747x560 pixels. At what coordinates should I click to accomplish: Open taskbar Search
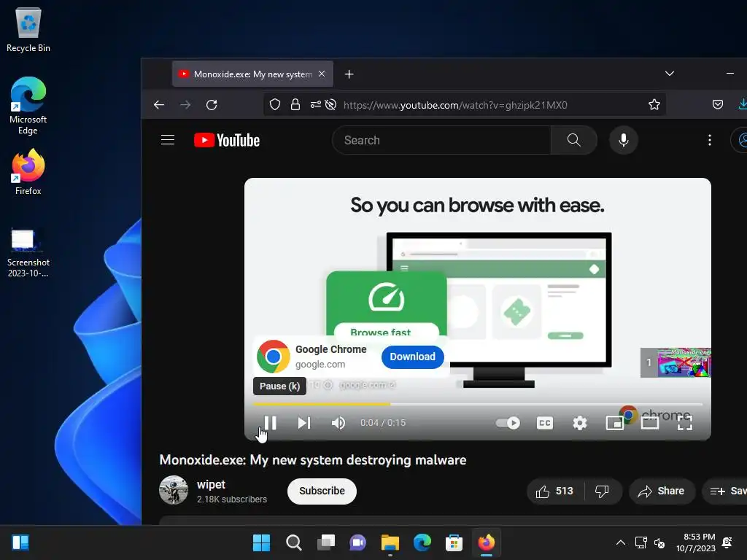click(293, 542)
